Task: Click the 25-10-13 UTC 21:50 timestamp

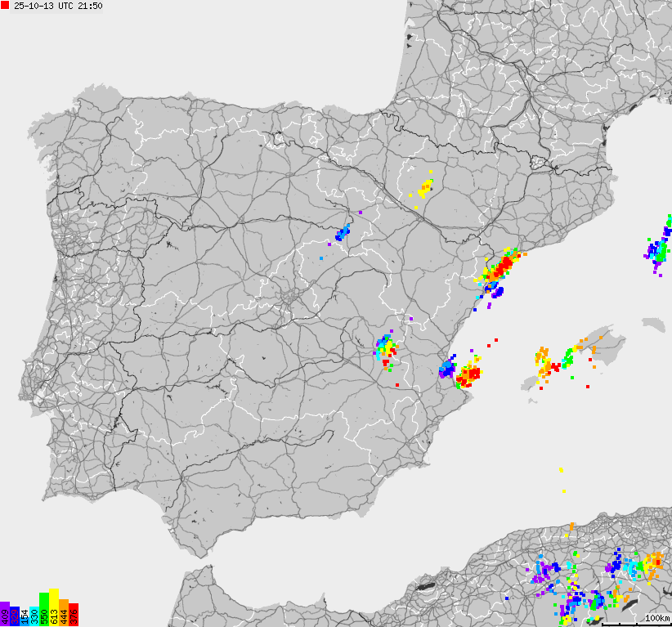Action: [x=58, y=6]
